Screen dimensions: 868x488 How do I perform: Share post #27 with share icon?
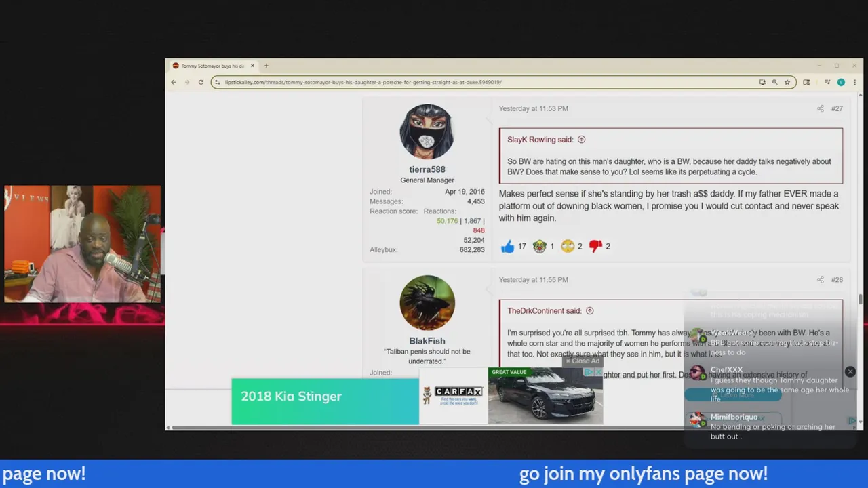tap(820, 108)
